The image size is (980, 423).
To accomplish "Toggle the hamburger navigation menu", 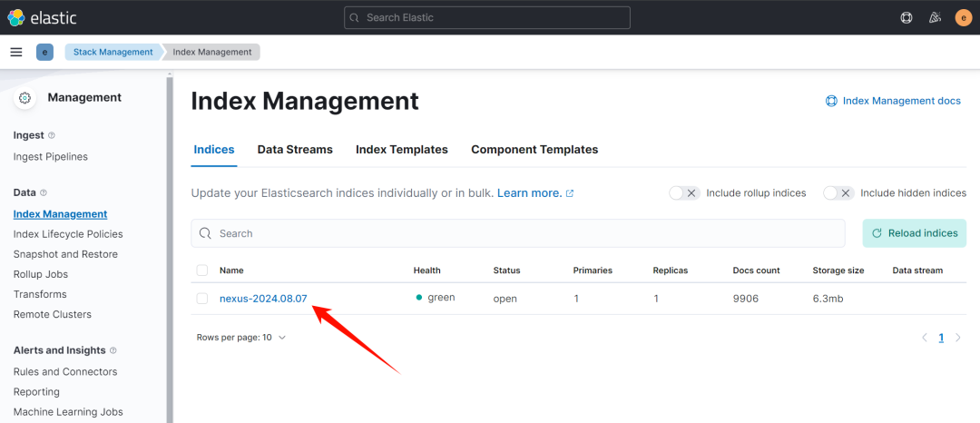I will coord(16,52).
